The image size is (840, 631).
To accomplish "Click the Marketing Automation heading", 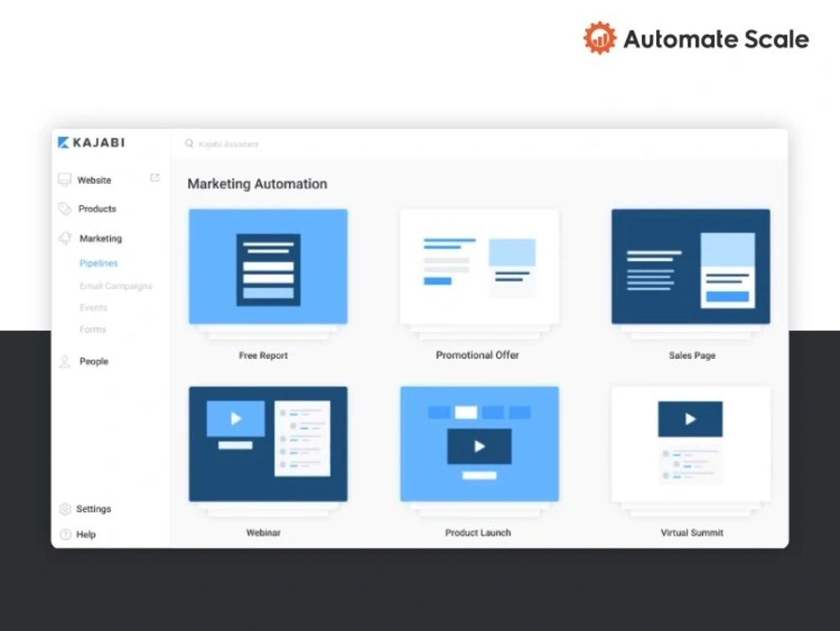I will [x=257, y=184].
